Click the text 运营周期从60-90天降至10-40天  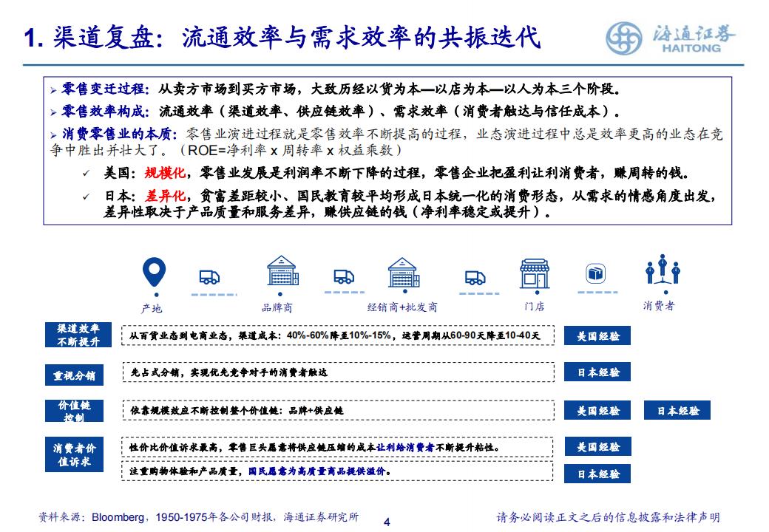[471, 335]
